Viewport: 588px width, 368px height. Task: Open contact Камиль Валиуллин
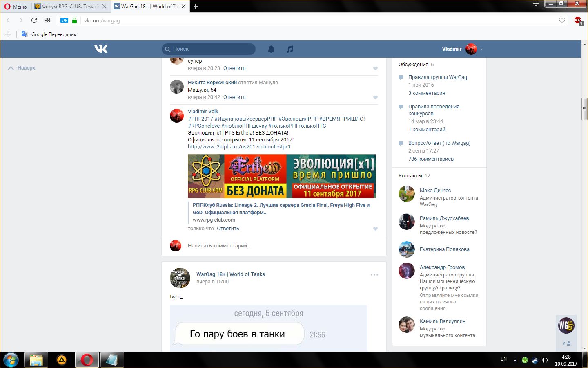tap(443, 321)
